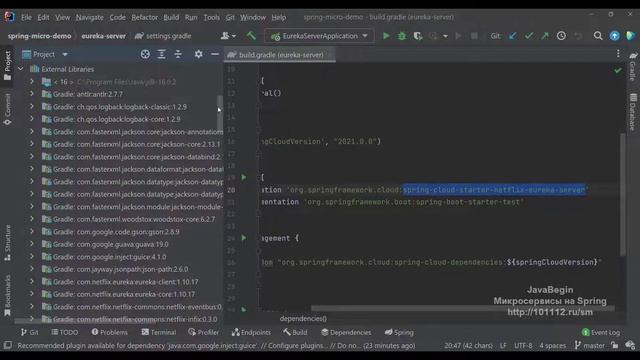This screenshot has height=360, width=640.
Task: Open more run actions dropdown arrow
Action: coord(445,36)
